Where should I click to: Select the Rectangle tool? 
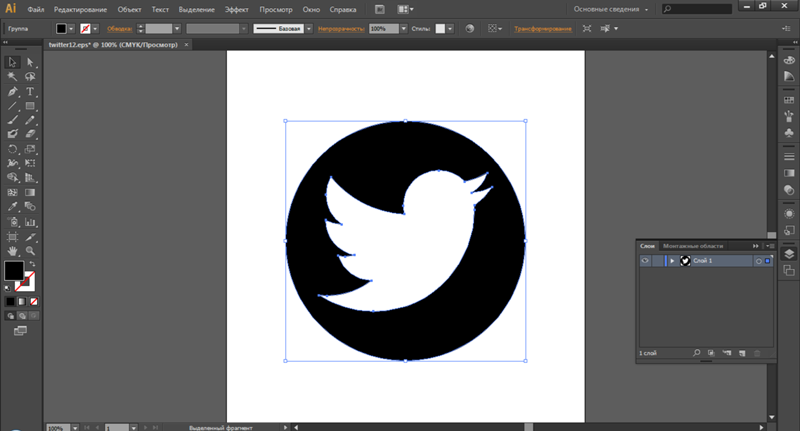click(x=30, y=106)
